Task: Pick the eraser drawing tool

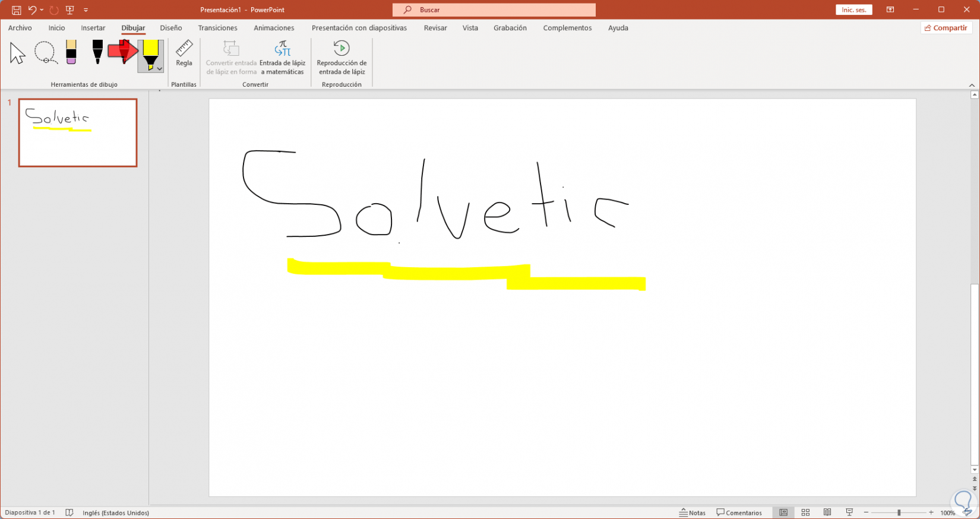Action: [71, 52]
